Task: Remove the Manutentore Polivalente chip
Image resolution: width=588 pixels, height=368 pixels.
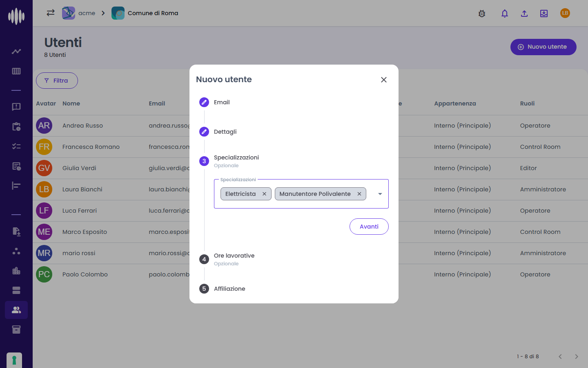Action: [359, 194]
